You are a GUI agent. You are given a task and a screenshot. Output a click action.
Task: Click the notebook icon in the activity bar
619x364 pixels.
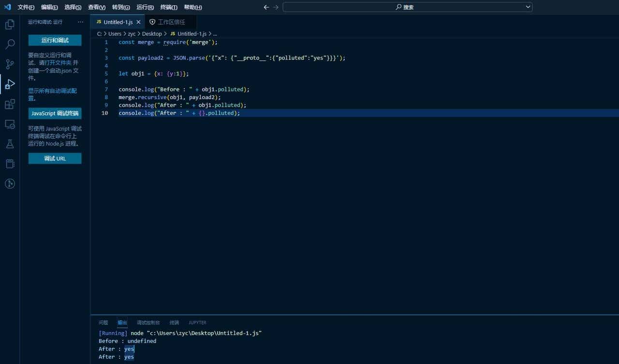point(10,163)
